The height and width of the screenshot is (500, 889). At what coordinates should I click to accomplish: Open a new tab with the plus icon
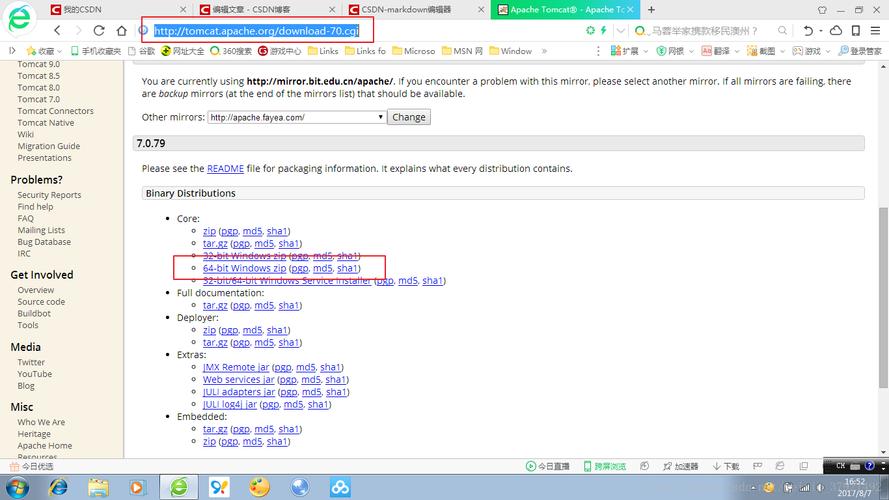651,10
